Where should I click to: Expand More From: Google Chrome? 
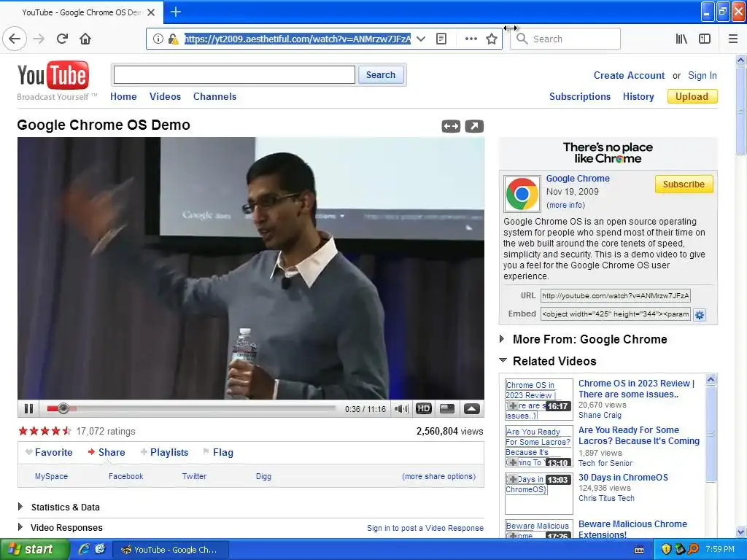tap(584, 339)
